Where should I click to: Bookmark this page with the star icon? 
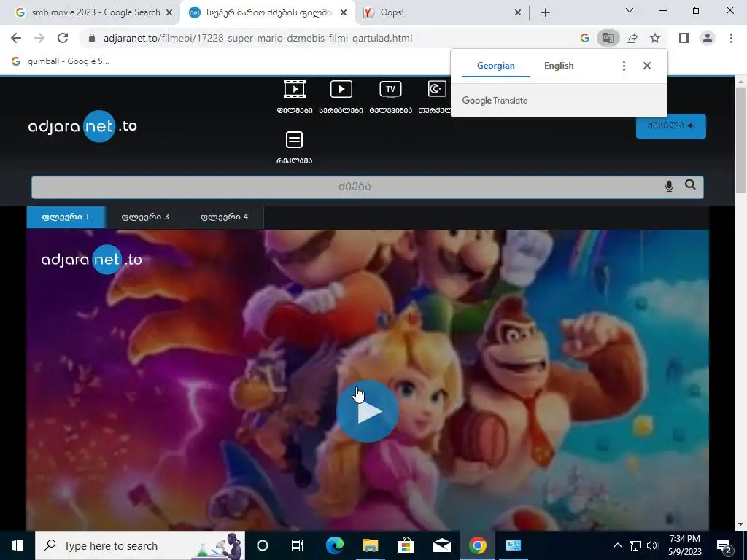[655, 38]
